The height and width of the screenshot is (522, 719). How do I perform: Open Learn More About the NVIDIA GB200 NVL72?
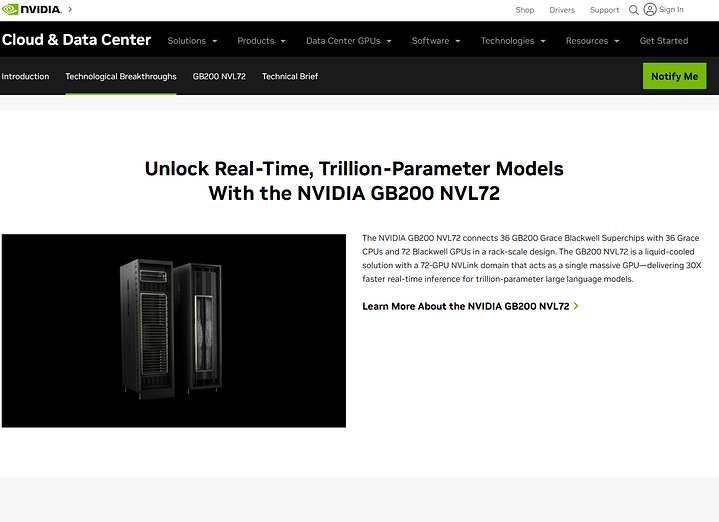(x=470, y=306)
